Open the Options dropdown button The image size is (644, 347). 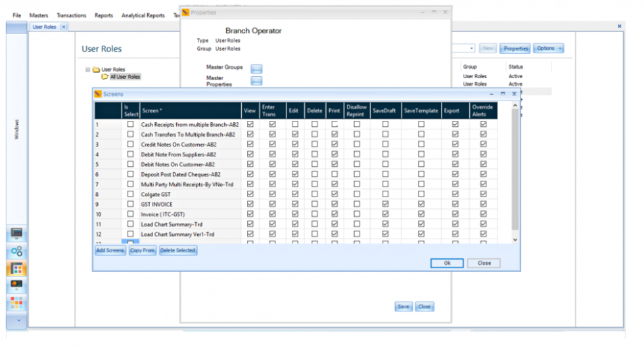coord(549,49)
